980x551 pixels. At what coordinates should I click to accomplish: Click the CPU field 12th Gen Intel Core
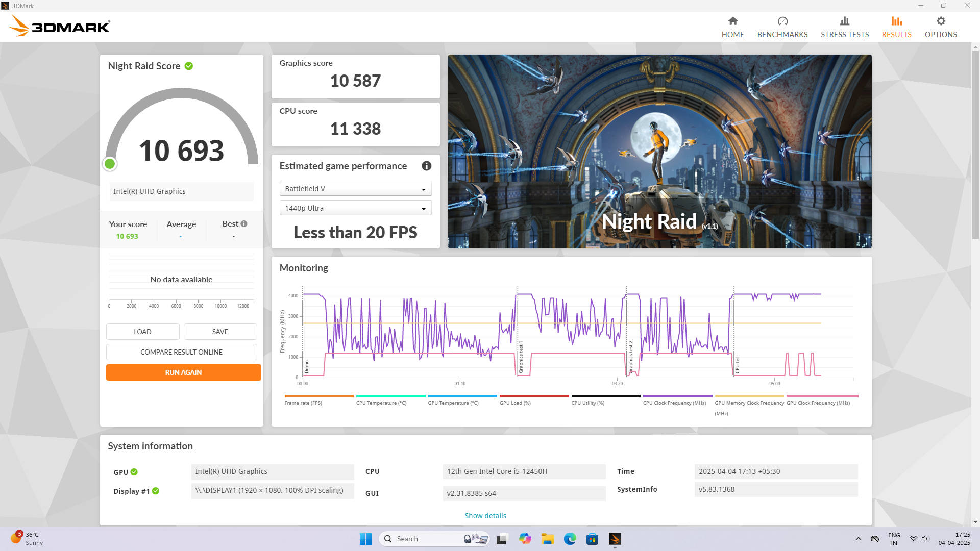[524, 472]
